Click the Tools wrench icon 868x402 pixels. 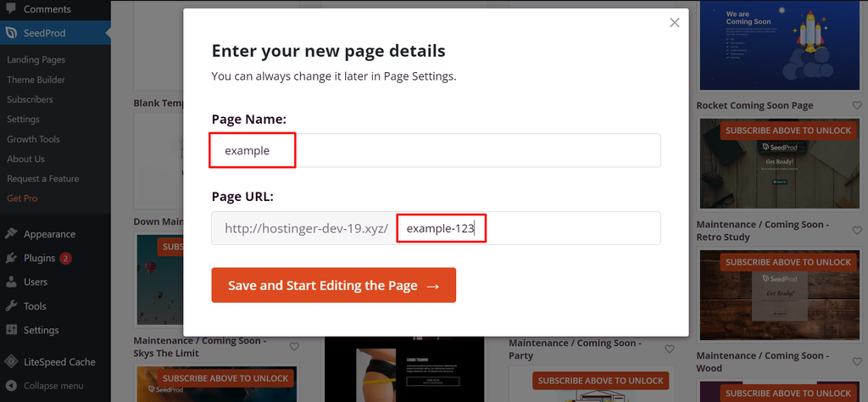coord(11,306)
